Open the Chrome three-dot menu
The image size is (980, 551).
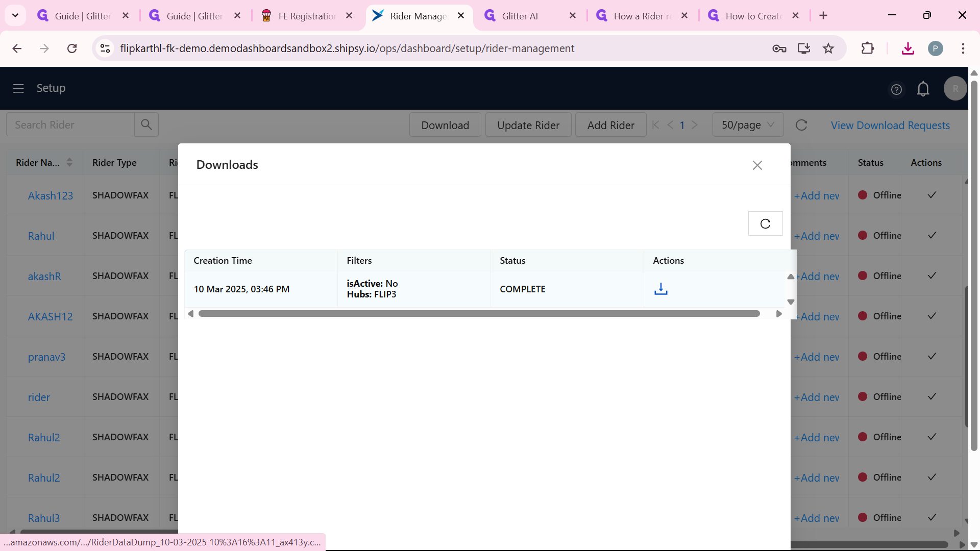point(963,48)
